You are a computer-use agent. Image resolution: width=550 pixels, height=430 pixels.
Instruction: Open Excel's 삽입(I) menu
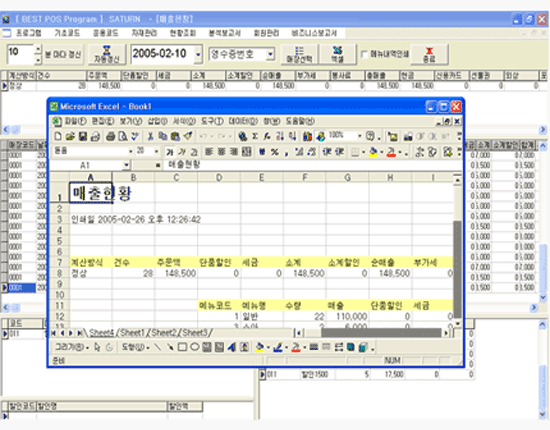pyautogui.click(x=157, y=121)
